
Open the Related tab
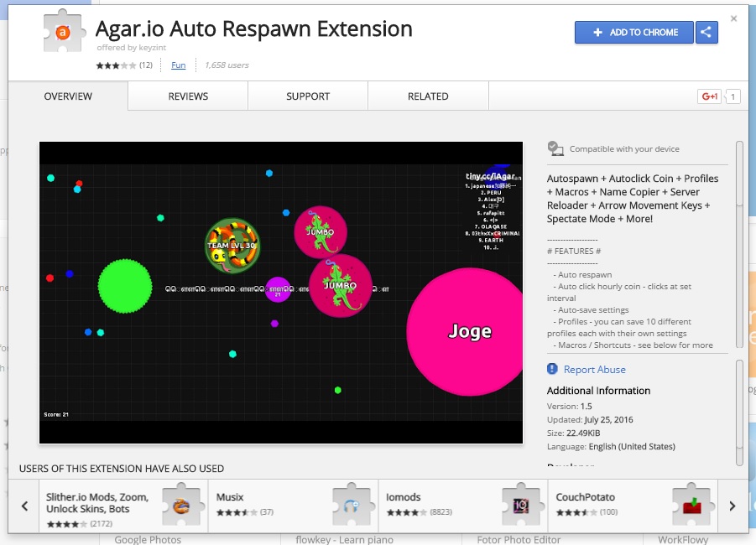(x=428, y=96)
